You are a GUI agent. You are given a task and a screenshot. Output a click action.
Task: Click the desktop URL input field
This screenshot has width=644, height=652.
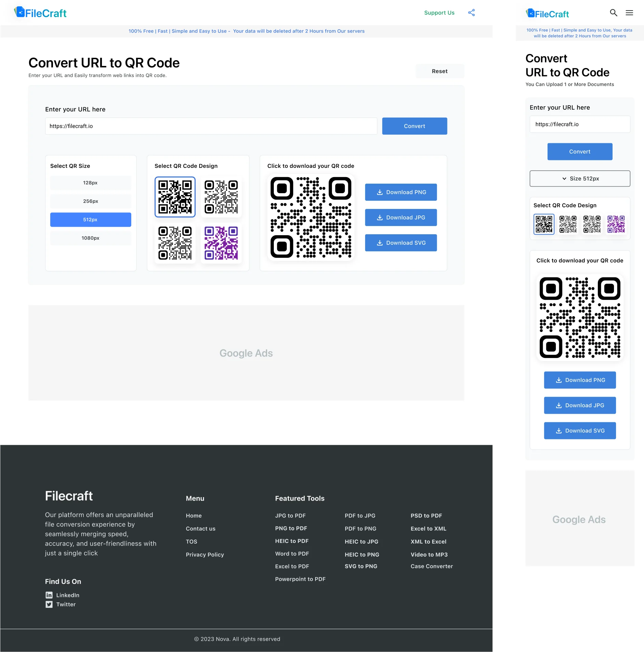click(x=211, y=126)
